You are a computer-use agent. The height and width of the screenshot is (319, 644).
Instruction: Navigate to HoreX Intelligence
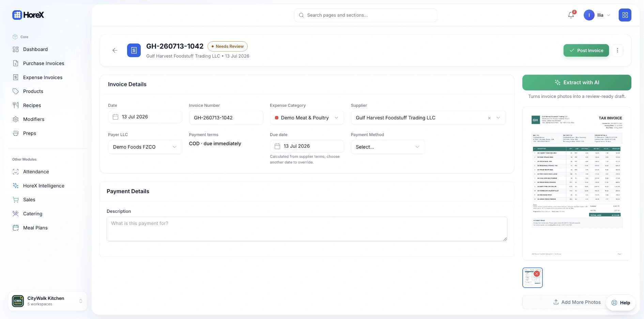pos(44,186)
